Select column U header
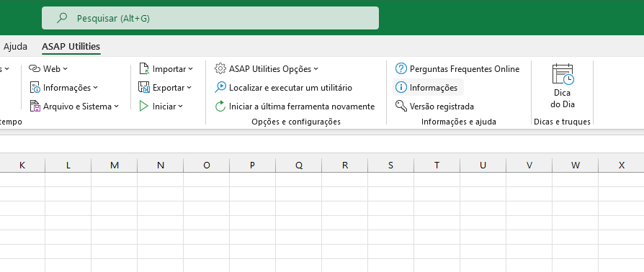 483,165
